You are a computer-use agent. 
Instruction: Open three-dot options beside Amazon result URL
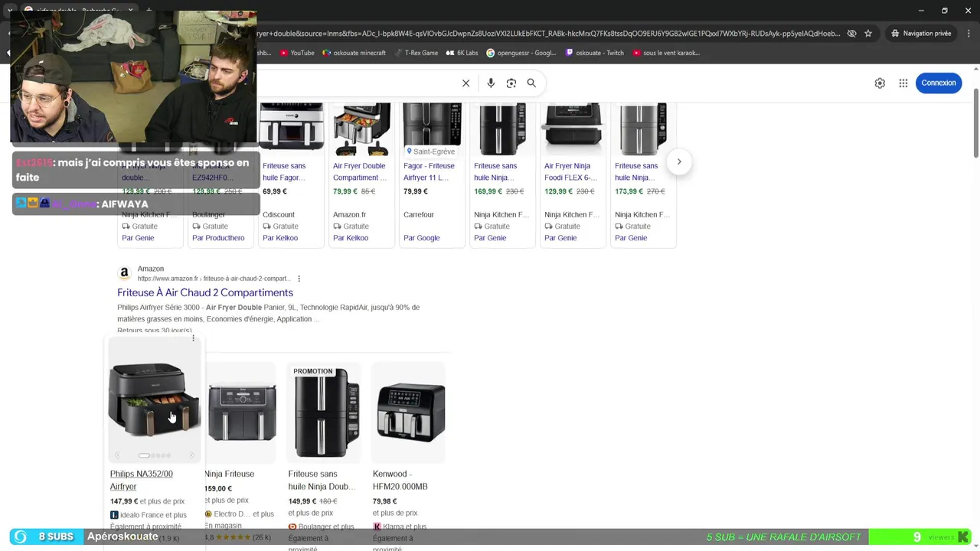pos(299,279)
